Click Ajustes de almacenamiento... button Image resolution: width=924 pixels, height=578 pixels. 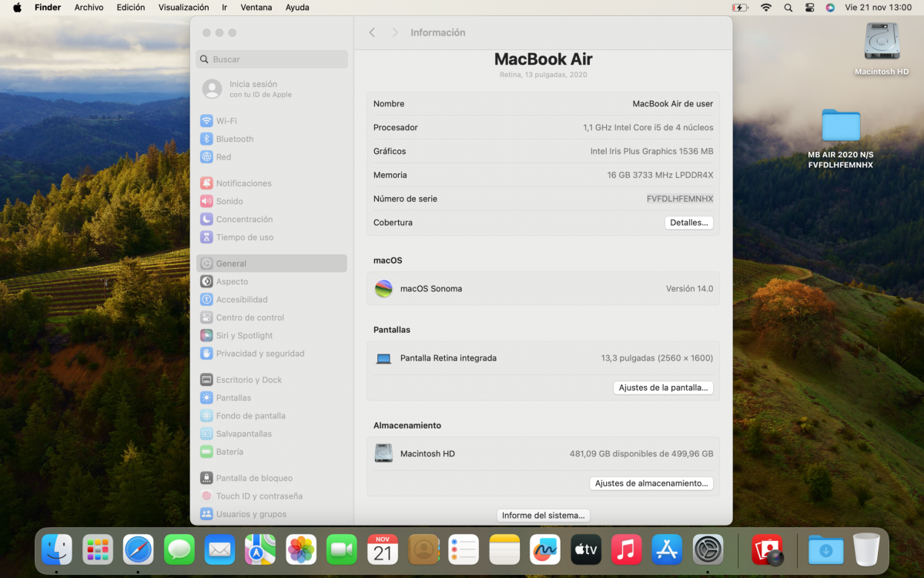click(651, 484)
